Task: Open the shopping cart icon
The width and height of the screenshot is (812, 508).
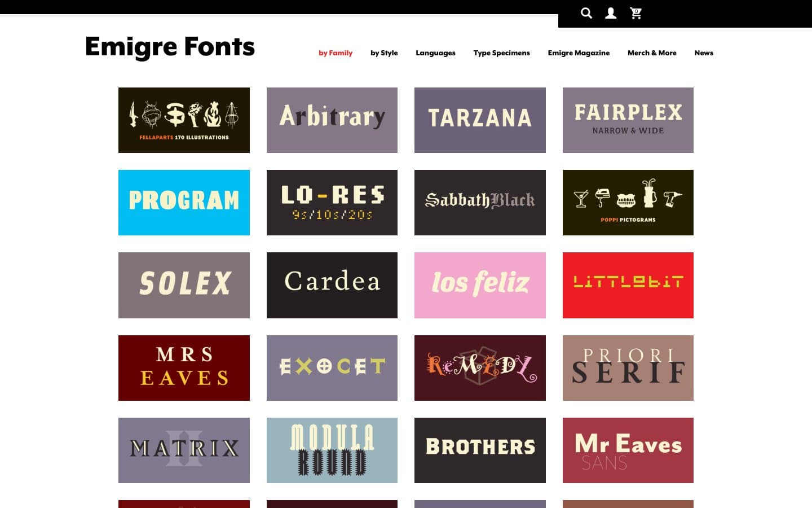Action: click(x=636, y=13)
